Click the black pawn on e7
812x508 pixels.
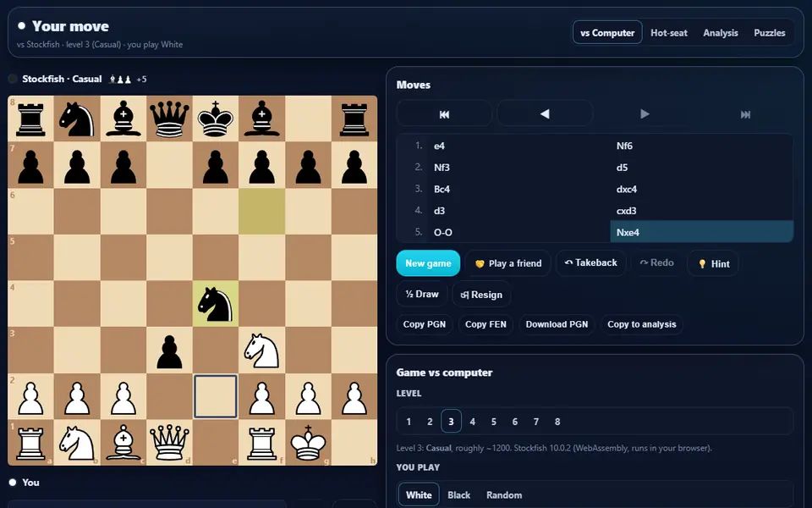click(216, 165)
